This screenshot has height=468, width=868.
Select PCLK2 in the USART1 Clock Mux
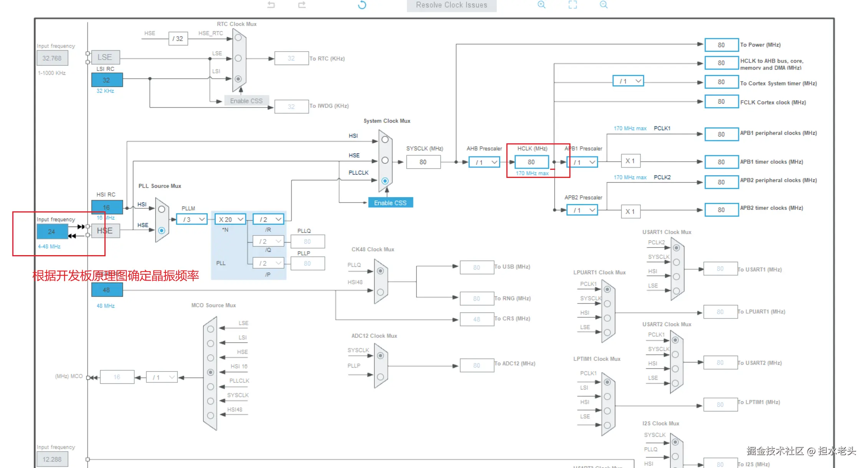click(676, 248)
